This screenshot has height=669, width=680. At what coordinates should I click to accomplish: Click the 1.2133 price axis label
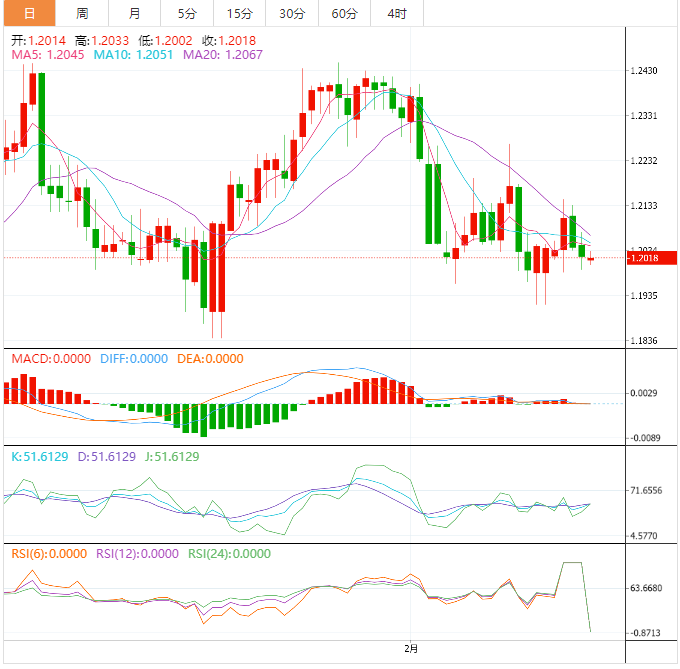[644, 206]
